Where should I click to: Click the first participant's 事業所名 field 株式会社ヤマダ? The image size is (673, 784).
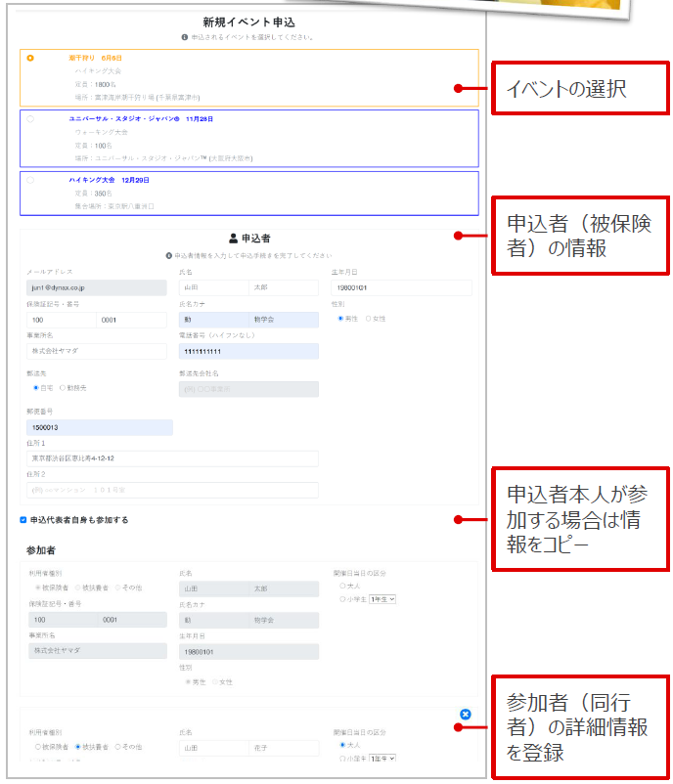pos(98,650)
